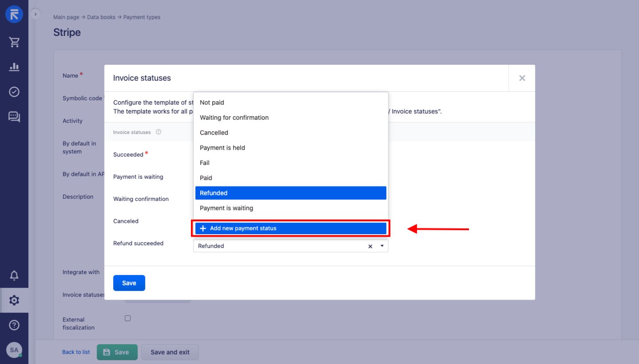Open the Help question mark icon
The height and width of the screenshot is (364, 639).
pyautogui.click(x=14, y=325)
